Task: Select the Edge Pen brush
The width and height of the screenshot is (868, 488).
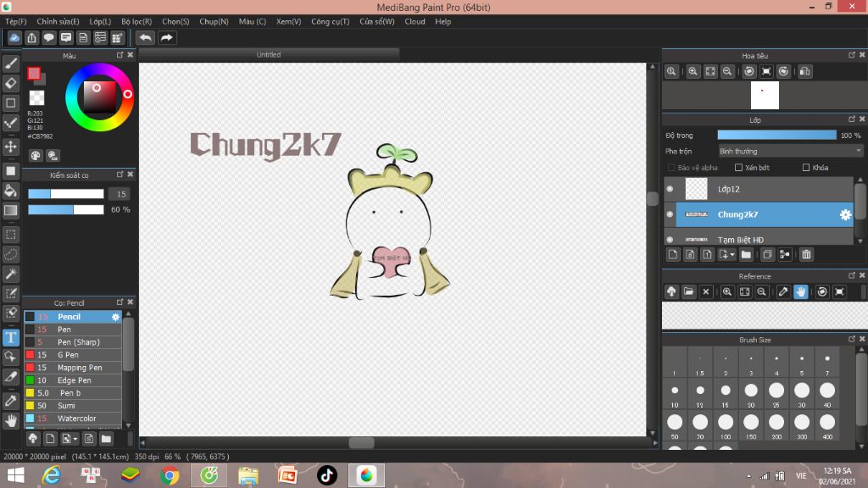Action: (73, 380)
